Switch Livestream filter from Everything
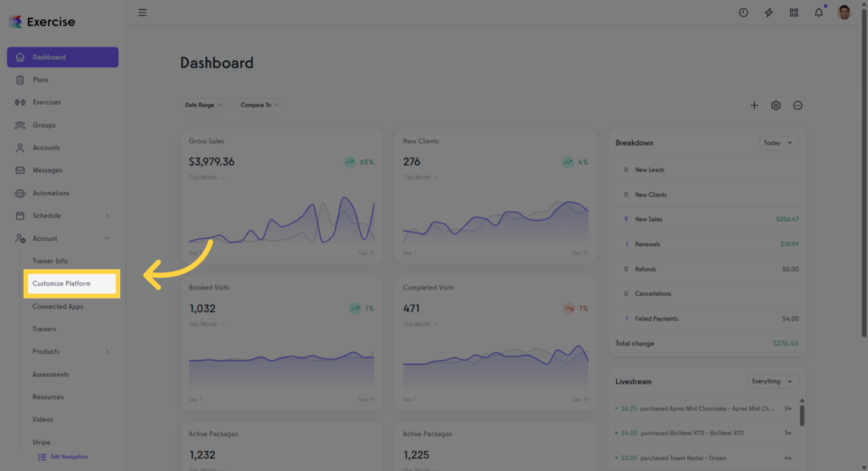Screen dimensions: 868x471 (773, 381)
